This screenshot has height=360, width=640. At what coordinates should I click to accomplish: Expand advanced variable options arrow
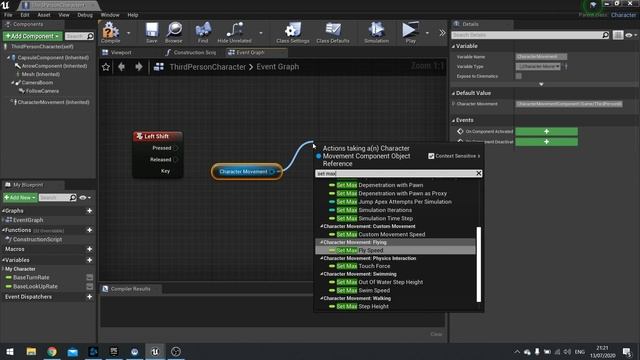(x=541, y=84)
